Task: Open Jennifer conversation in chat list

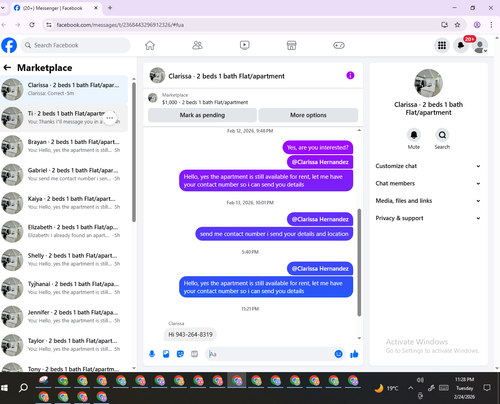Action: [64, 316]
